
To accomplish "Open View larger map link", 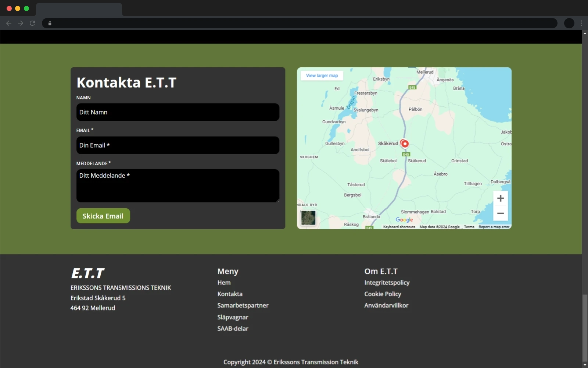I will pyautogui.click(x=322, y=75).
